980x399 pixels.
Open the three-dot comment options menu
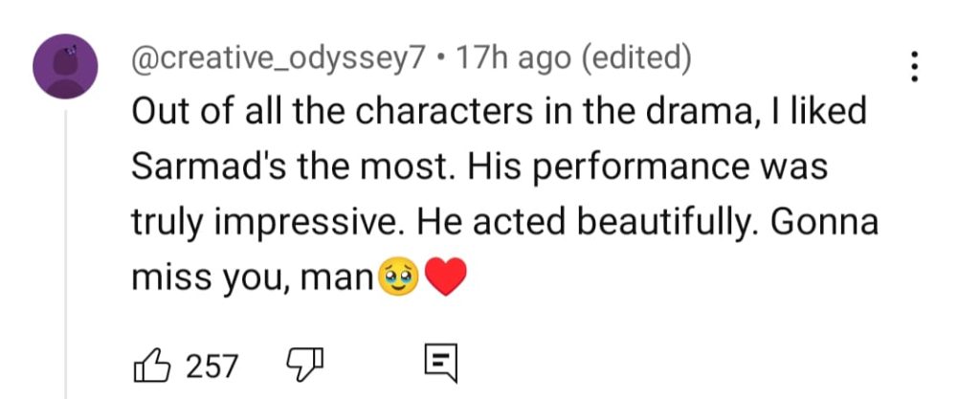point(914,66)
